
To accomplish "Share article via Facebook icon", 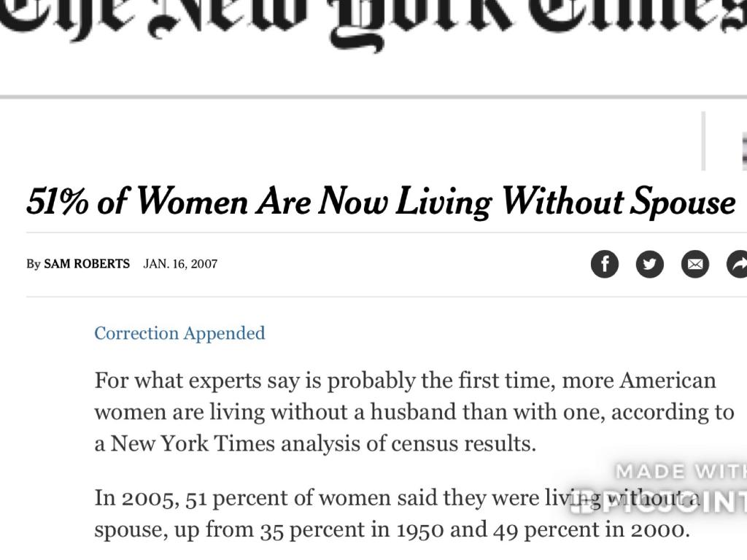I will point(604,264).
